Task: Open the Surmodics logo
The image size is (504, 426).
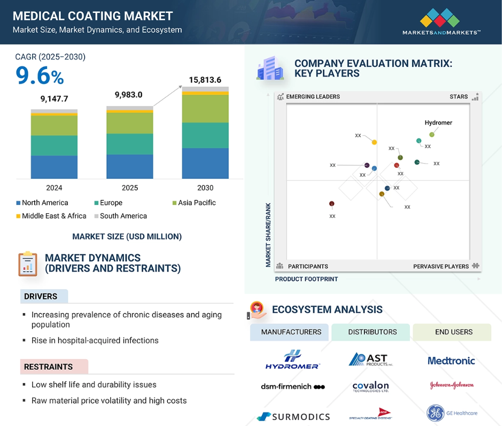Action: coord(293,417)
